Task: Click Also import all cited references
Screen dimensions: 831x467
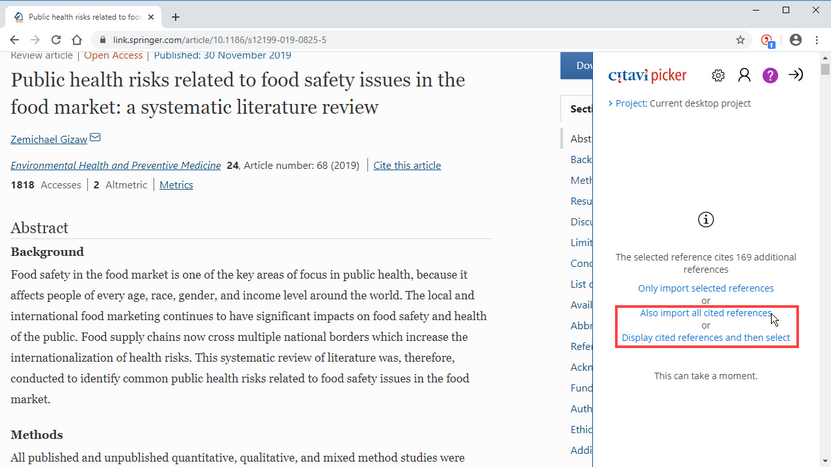Action: [x=705, y=313]
